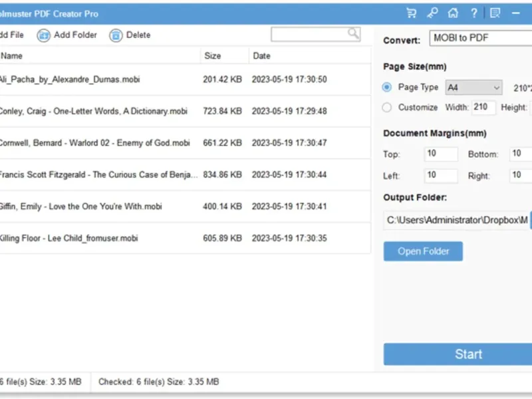Click the Left margin input field
Screen dimensions: 532x399
coord(441,176)
